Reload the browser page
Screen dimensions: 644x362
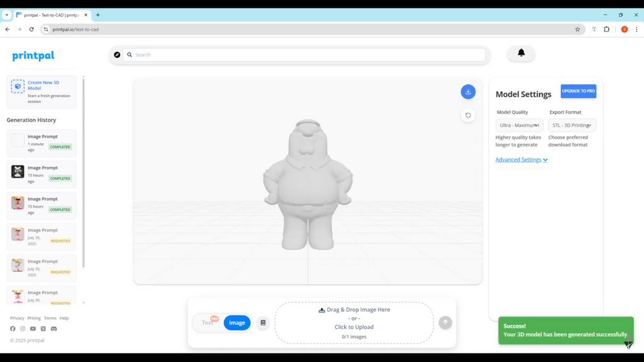pyautogui.click(x=31, y=29)
